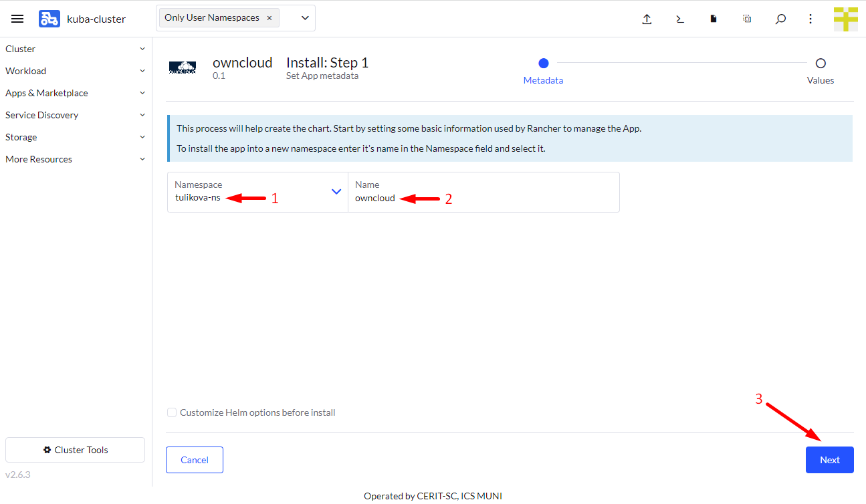This screenshot has width=866, height=504.
Task: Click the Import YAML upload icon
Action: tap(647, 19)
